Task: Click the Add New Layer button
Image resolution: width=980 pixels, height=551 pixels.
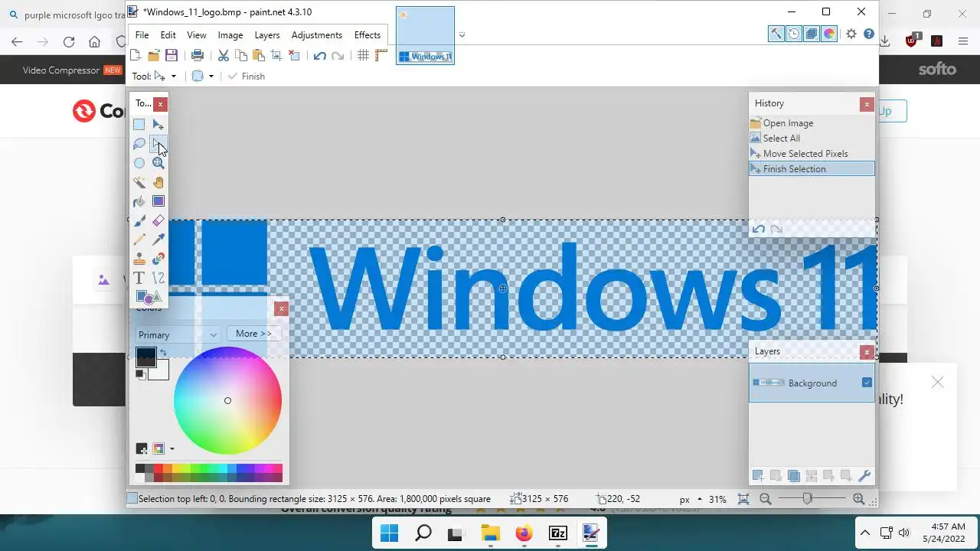Action: 758,476
